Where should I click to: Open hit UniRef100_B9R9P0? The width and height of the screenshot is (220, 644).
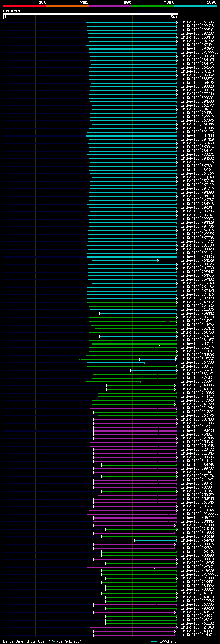[197, 298]
